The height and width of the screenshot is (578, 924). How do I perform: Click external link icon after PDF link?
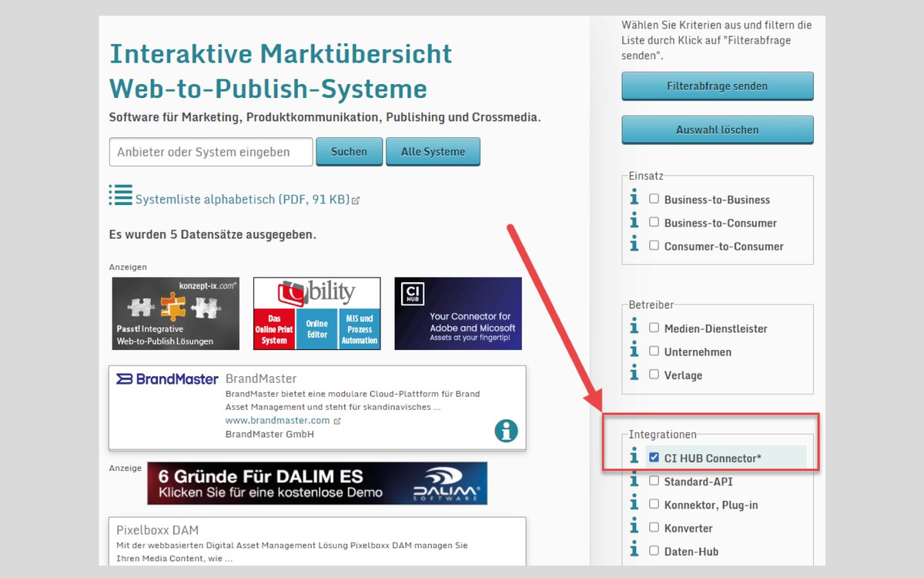(x=356, y=200)
